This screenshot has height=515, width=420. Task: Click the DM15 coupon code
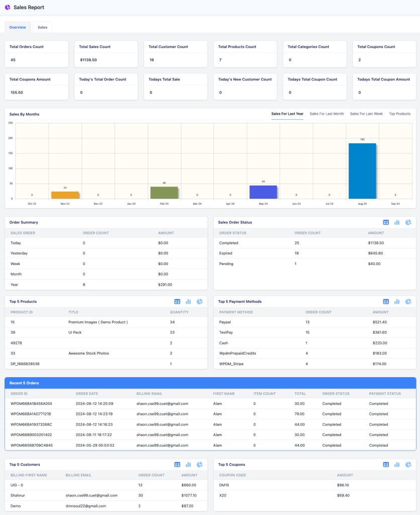[224, 485]
